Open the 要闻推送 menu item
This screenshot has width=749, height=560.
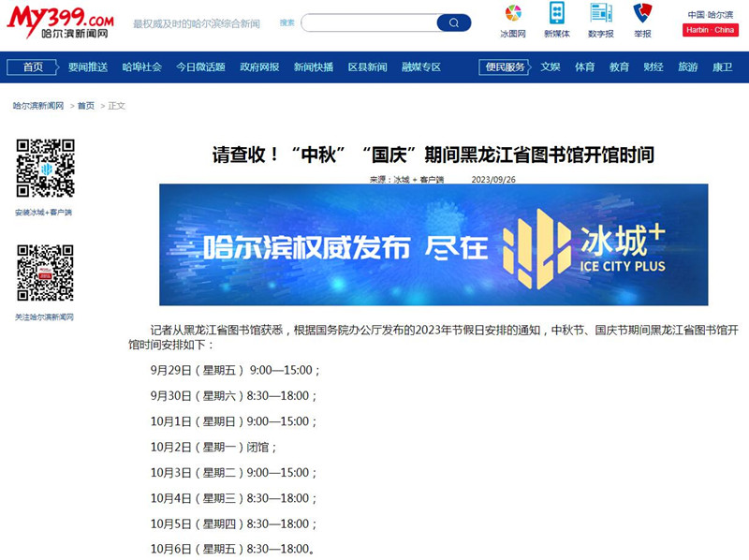pyautogui.click(x=88, y=67)
